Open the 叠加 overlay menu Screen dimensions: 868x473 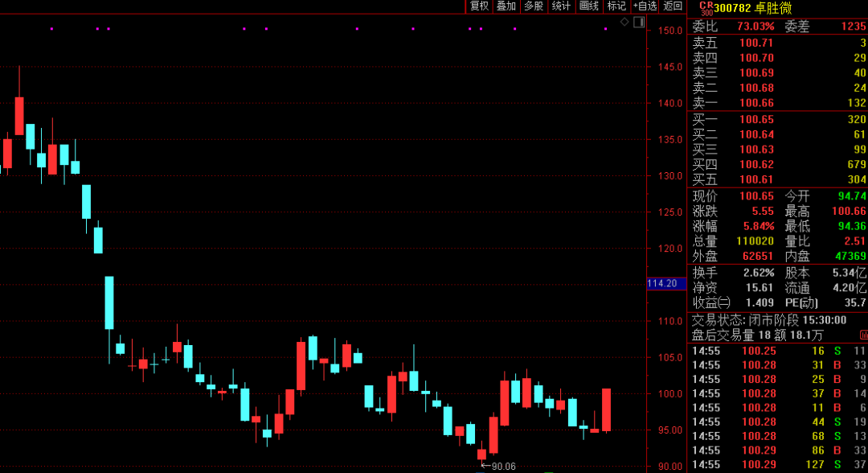[x=506, y=6]
